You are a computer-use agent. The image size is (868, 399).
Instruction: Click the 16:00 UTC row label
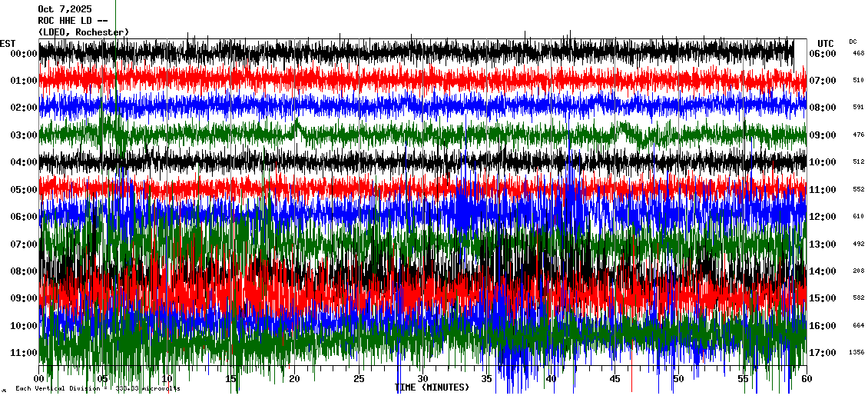pyautogui.click(x=823, y=325)
